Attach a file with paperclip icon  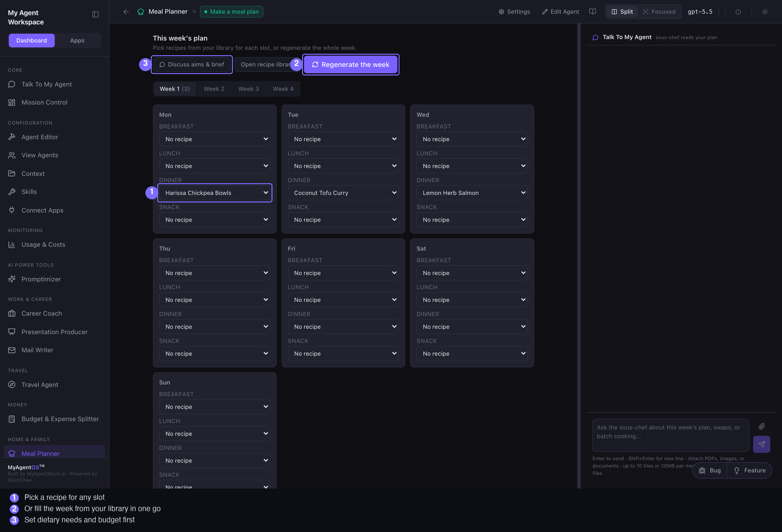tap(761, 426)
